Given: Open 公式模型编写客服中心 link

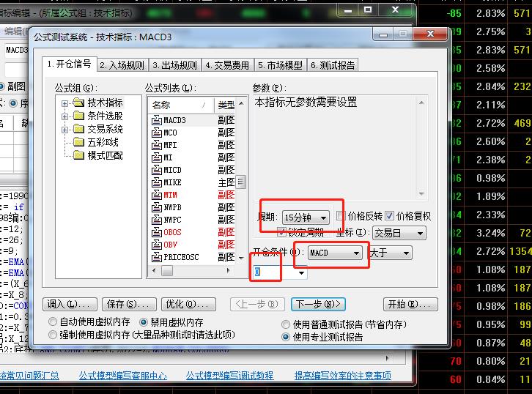Looking at the screenshot, I should (x=123, y=376).
